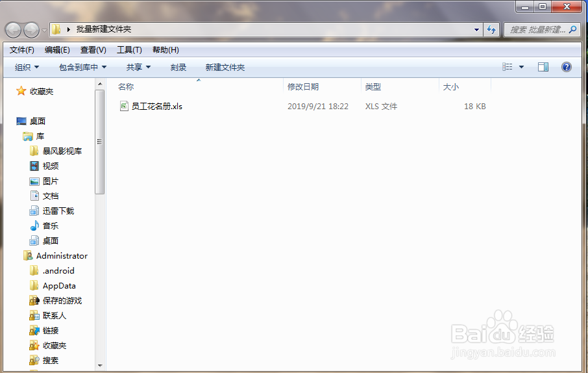Open the 工具(T) menu
The height and width of the screenshot is (373, 588).
[129, 50]
